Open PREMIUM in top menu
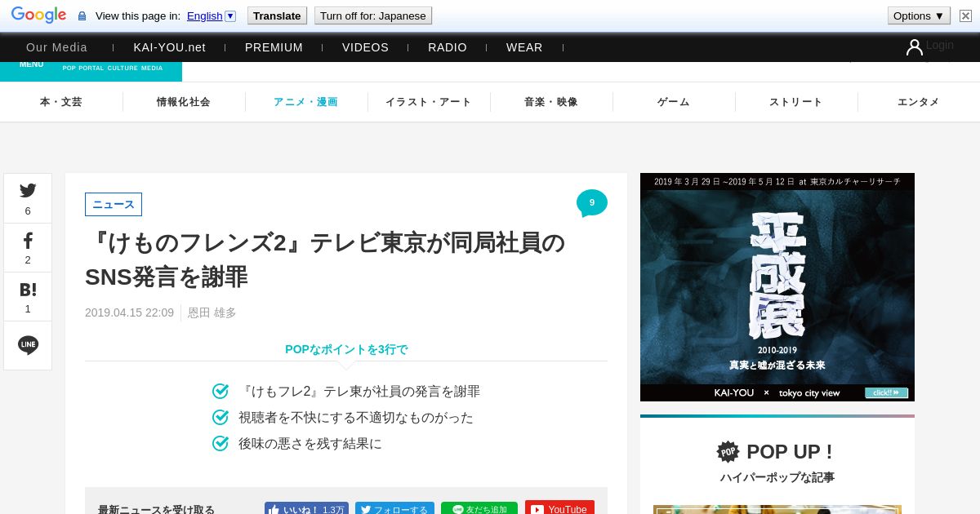 click(x=274, y=47)
